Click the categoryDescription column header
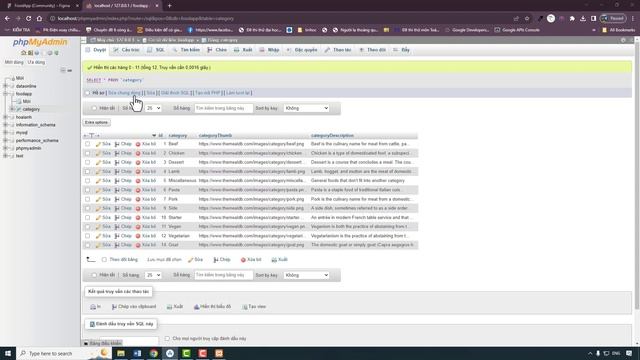The width and height of the screenshot is (640, 360). [x=332, y=136]
